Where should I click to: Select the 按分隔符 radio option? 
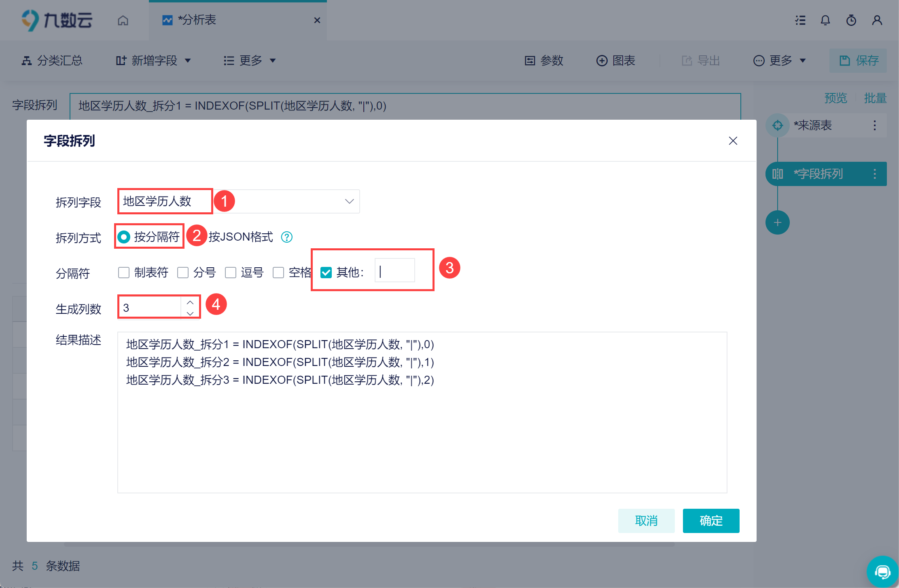tap(124, 237)
